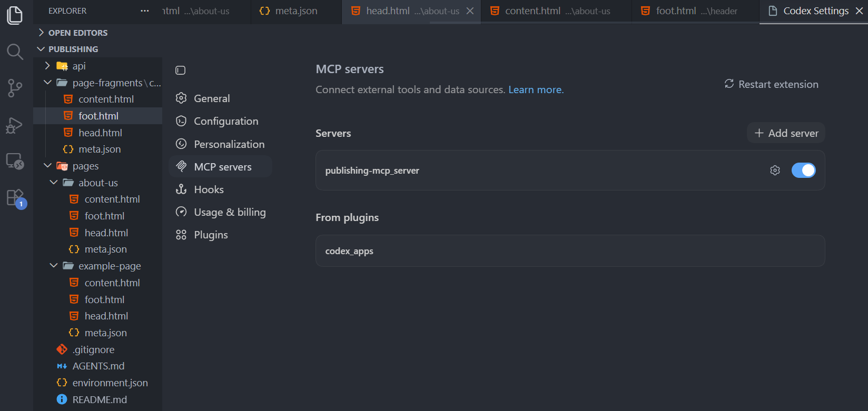Switch to content.html about-us tab
The width and height of the screenshot is (868, 411).
[x=556, y=11]
